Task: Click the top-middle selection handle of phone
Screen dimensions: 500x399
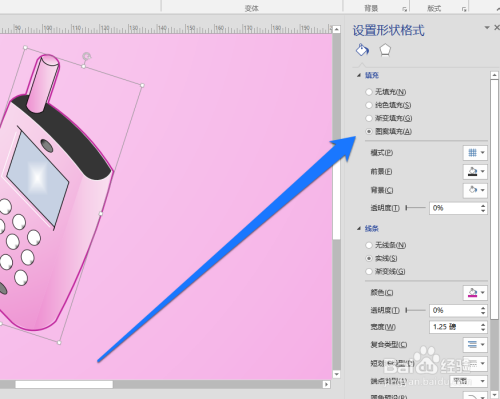Action: [x=84, y=67]
